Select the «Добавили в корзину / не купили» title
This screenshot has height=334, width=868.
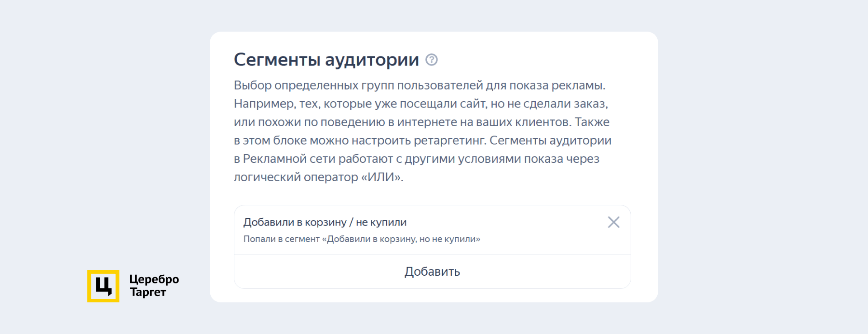[x=325, y=222]
